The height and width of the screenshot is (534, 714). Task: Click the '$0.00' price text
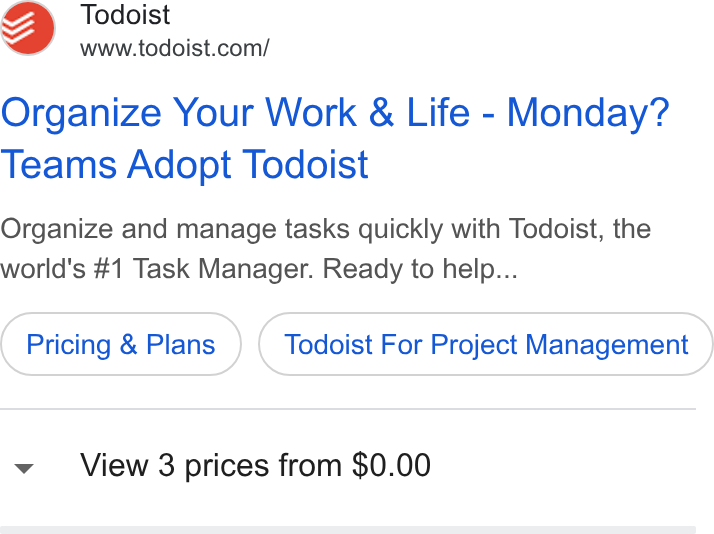(391, 465)
